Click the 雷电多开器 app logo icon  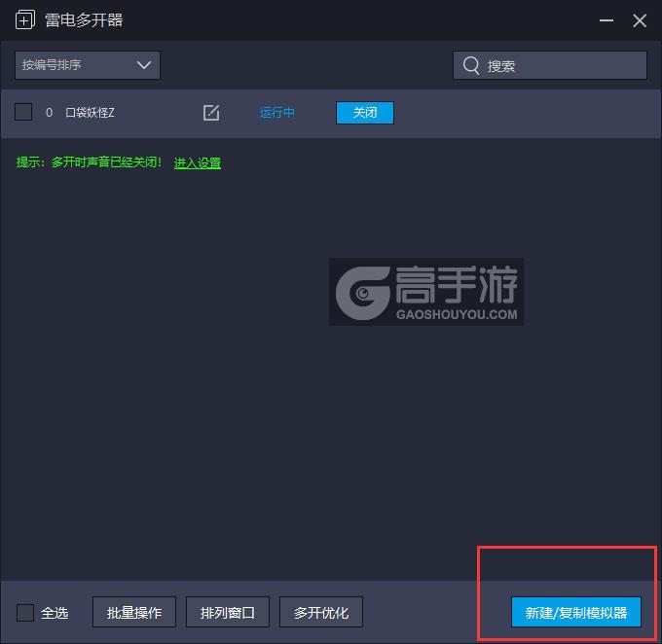coord(25,19)
